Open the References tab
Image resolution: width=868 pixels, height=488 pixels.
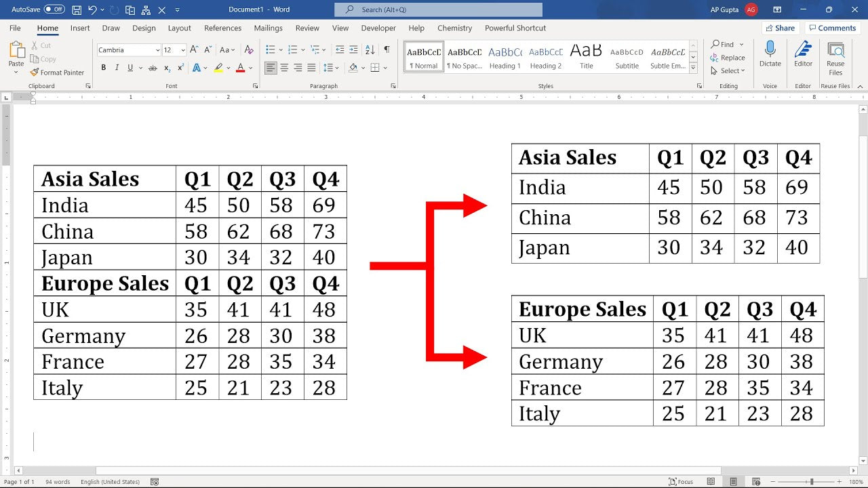(x=222, y=28)
